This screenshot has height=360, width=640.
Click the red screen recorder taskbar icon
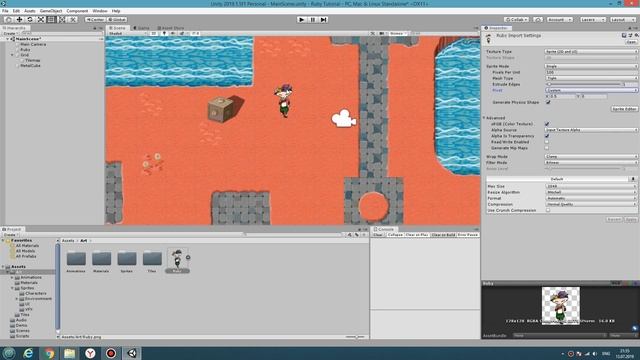(111, 353)
